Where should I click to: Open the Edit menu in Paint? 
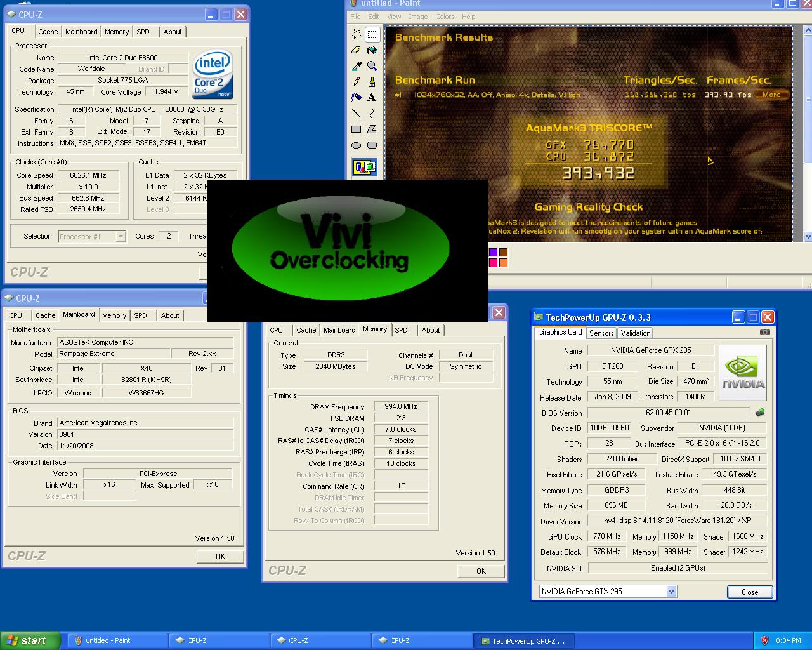(374, 17)
